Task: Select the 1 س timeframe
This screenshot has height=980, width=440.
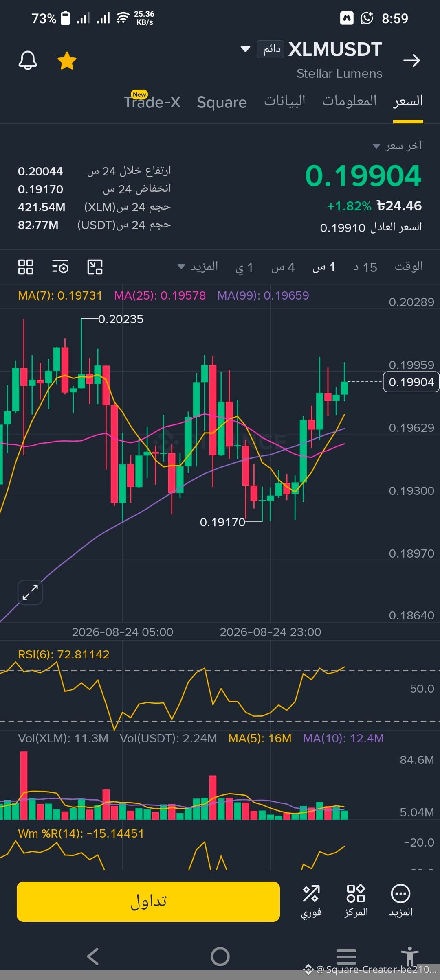Action: coord(324,267)
